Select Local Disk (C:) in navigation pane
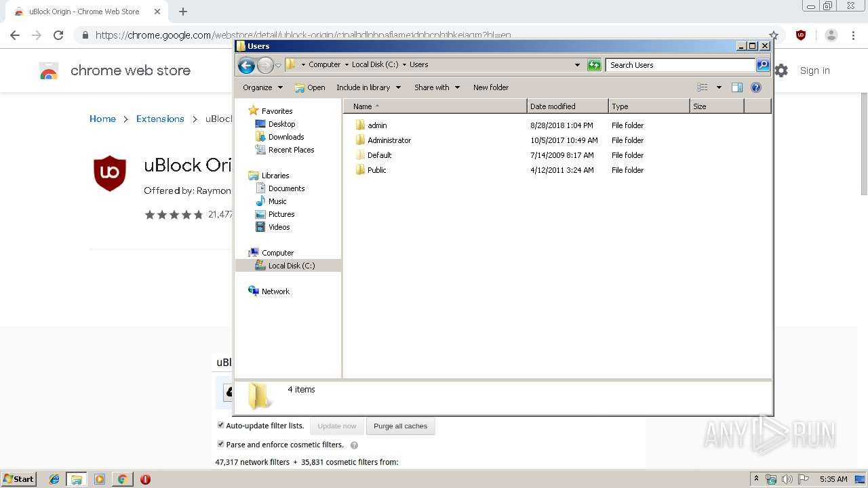This screenshot has width=868, height=488. pos(288,266)
